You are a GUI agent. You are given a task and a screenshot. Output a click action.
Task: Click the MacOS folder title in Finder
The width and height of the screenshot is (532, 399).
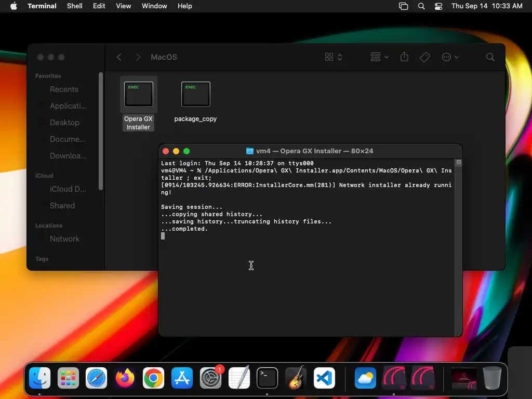pos(164,57)
